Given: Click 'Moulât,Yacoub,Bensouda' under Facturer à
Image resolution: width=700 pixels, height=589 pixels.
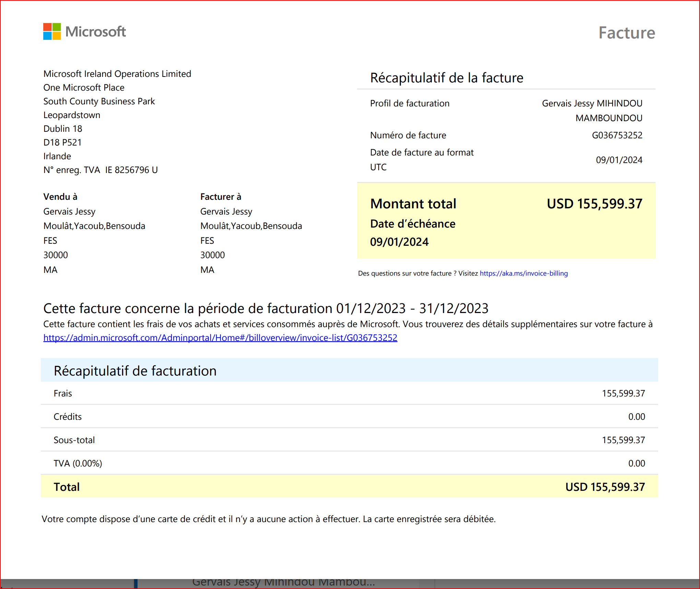Looking at the screenshot, I should click(x=251, y=226).
